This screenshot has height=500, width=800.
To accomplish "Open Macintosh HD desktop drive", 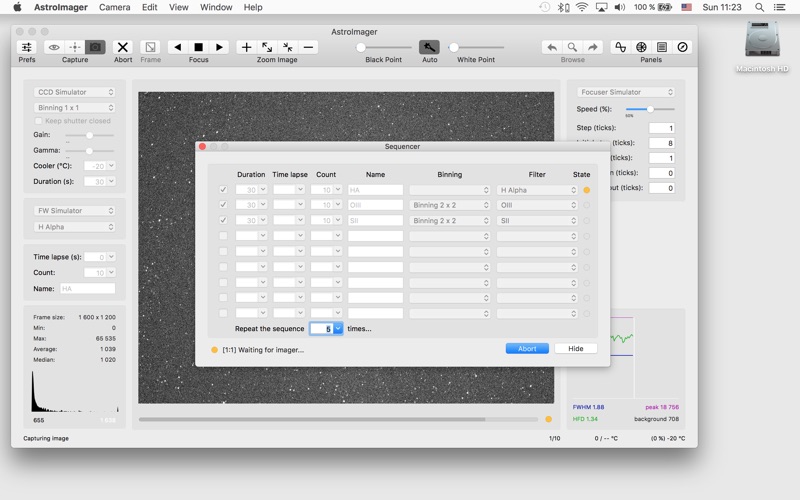I will point(762,46).
